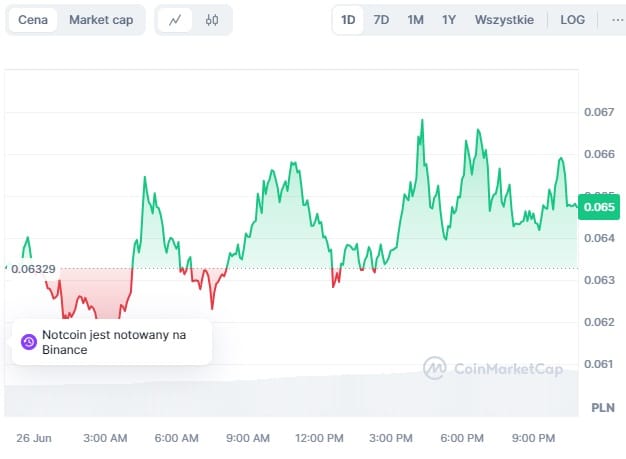Select the 1M time range
This screenshot has height=459, width=626.
(x=415, y=20)
